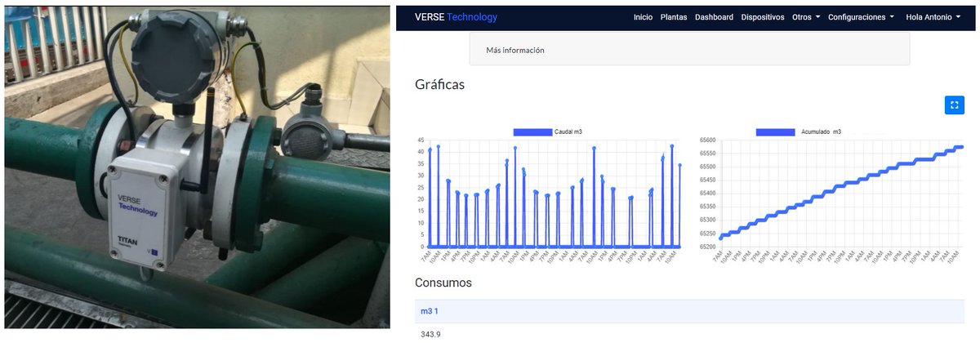Select the 343.9 consumption value

pos(430,334)
